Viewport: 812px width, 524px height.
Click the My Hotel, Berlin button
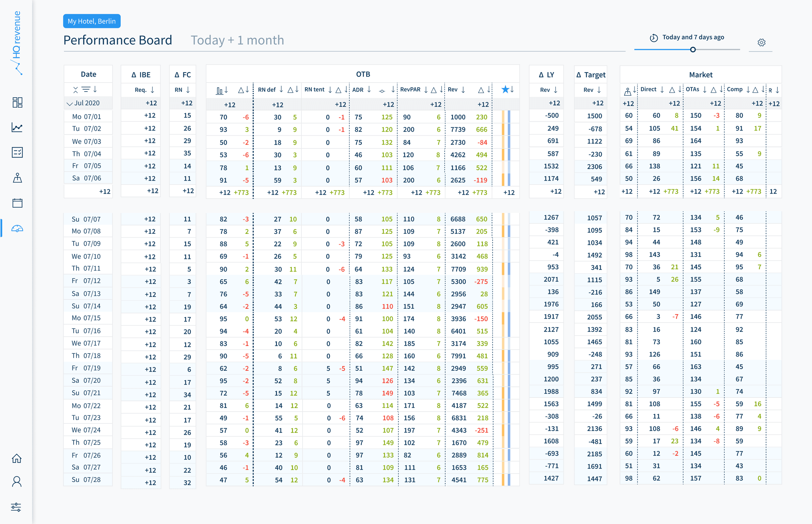coord(91,21)
